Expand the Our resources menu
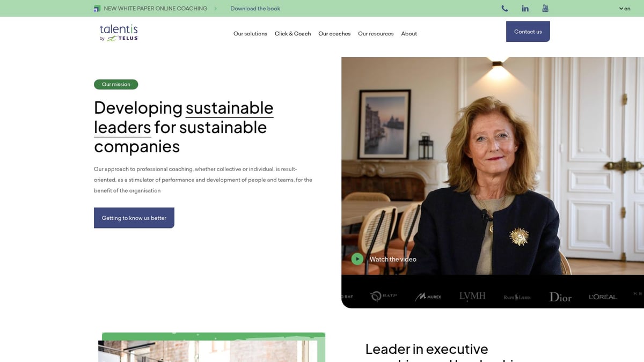 pos(376,33)
